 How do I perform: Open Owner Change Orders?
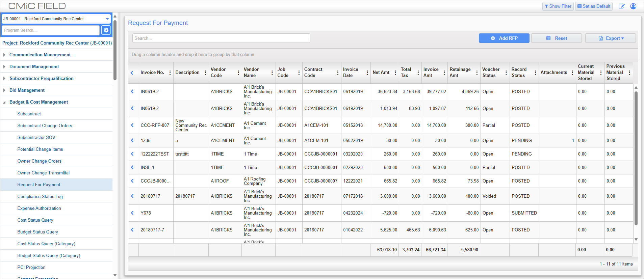click(x=40, y=161)
